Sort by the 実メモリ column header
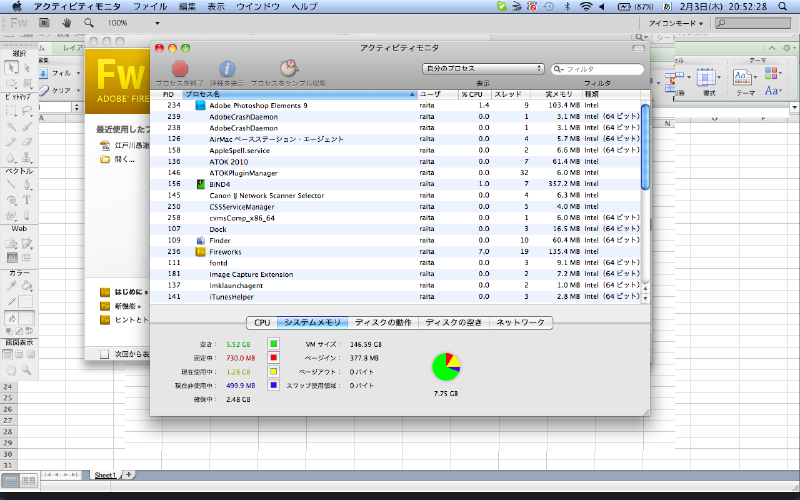 (558, 94)
